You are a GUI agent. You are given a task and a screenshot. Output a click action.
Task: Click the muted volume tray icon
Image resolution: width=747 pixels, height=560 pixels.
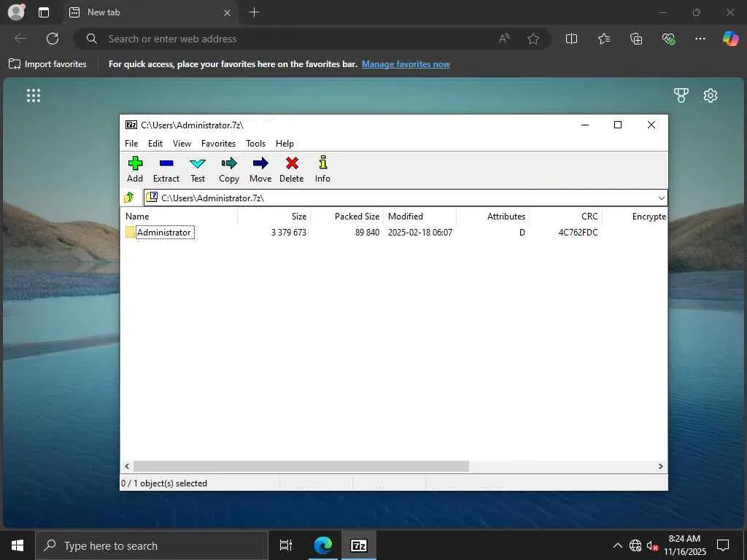pyautogui.click(x=652, y=545)
